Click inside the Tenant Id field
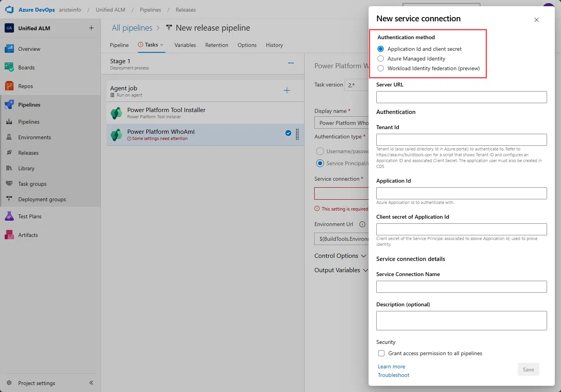Image resolution: width=561 pixels, height=392 pixels. tap(461, 140)
